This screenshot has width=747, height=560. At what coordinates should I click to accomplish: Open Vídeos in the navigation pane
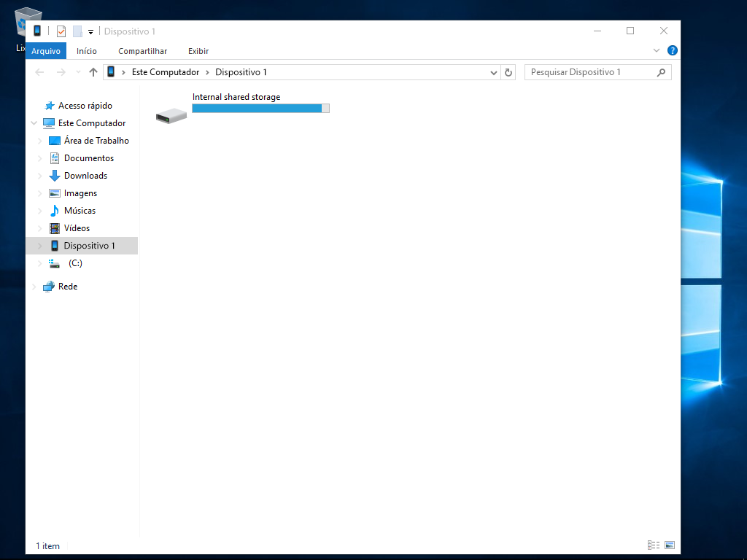click(77, 228)
